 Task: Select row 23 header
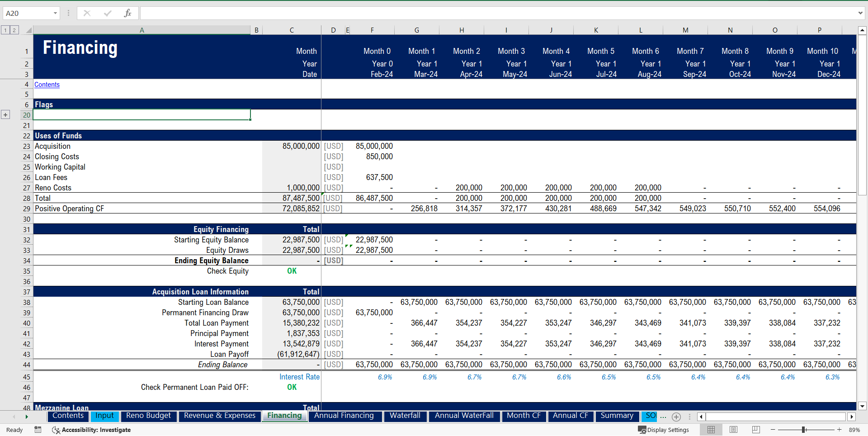coord(27,146)
